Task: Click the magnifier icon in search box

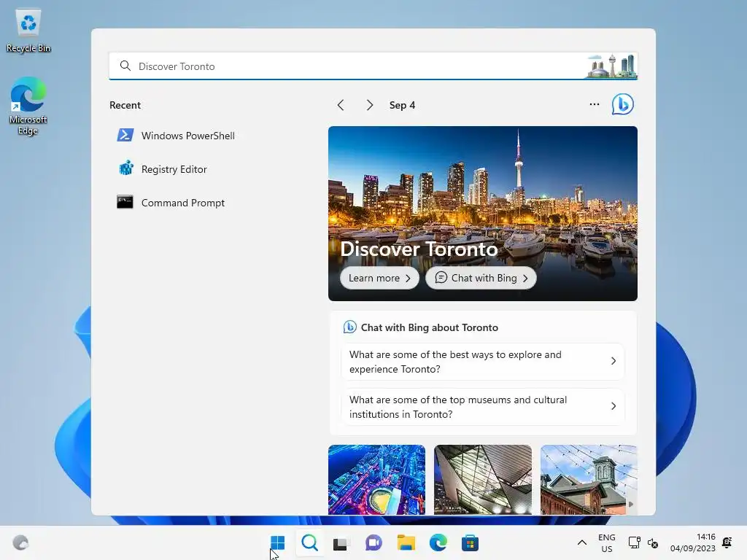Action: (125, 66)
